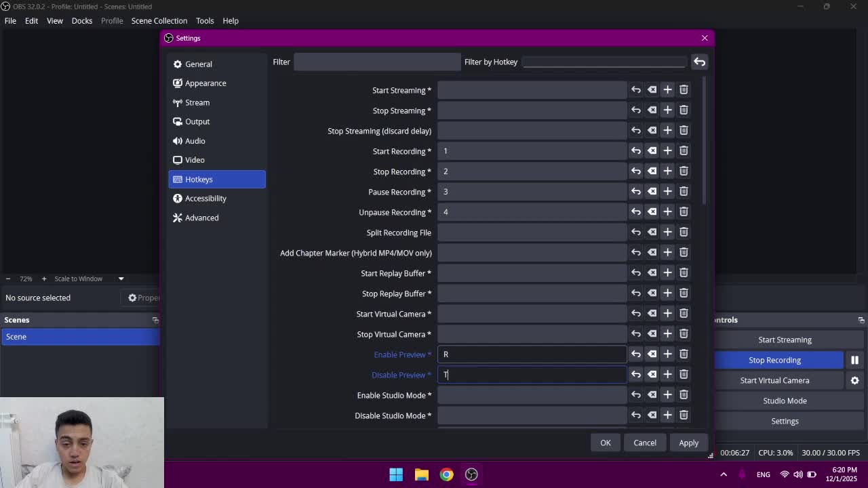Add an extra Stop Recording hotkey binding
868x488 pixels.
(667, 171)
